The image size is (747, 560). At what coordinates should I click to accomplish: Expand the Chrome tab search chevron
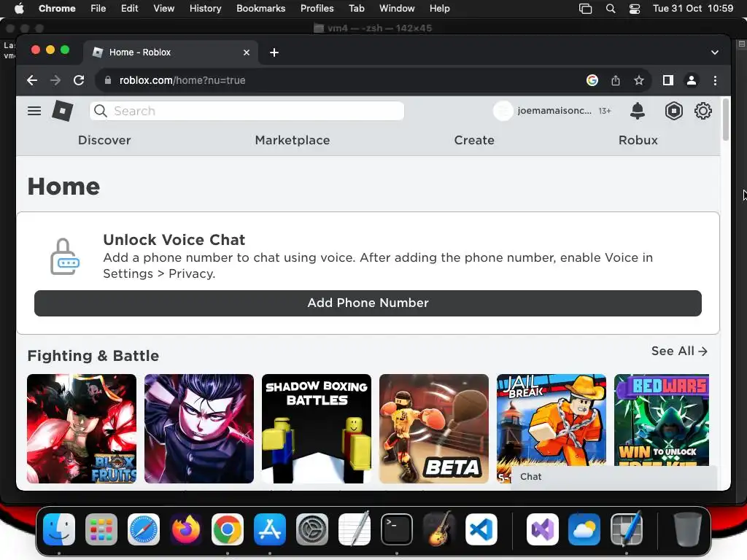pyautogui.click(x=715, y=52)
